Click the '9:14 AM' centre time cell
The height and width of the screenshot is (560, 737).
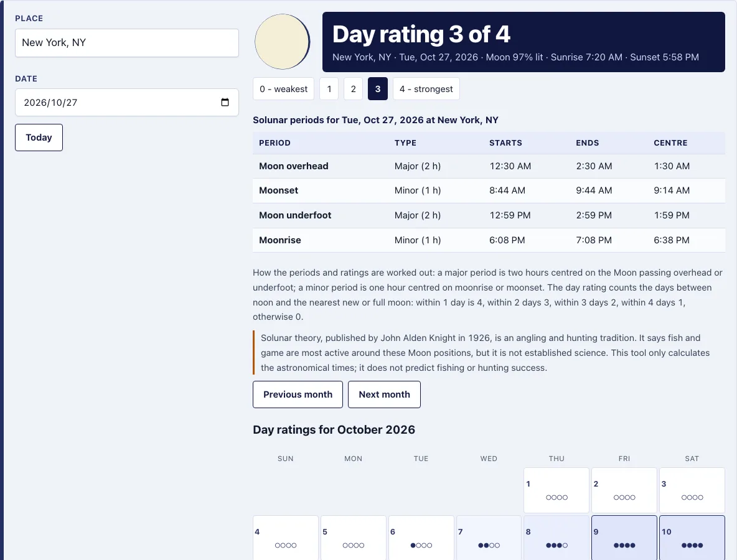[672, 191]
